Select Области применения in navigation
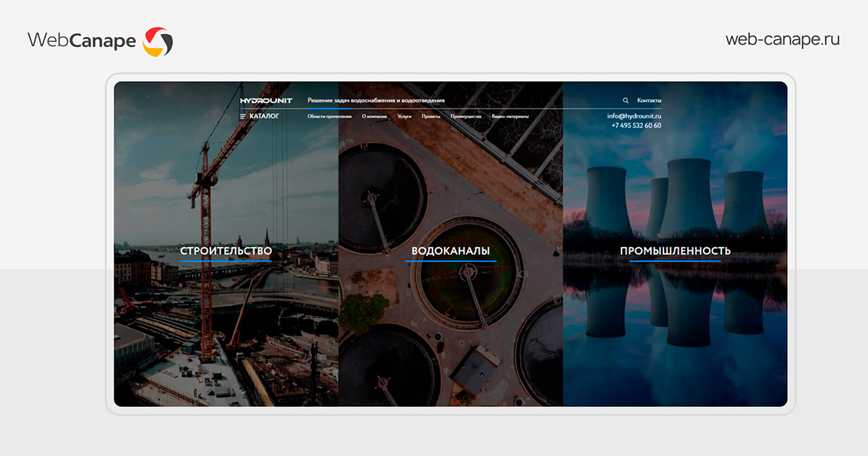 (x=329, y=117)
